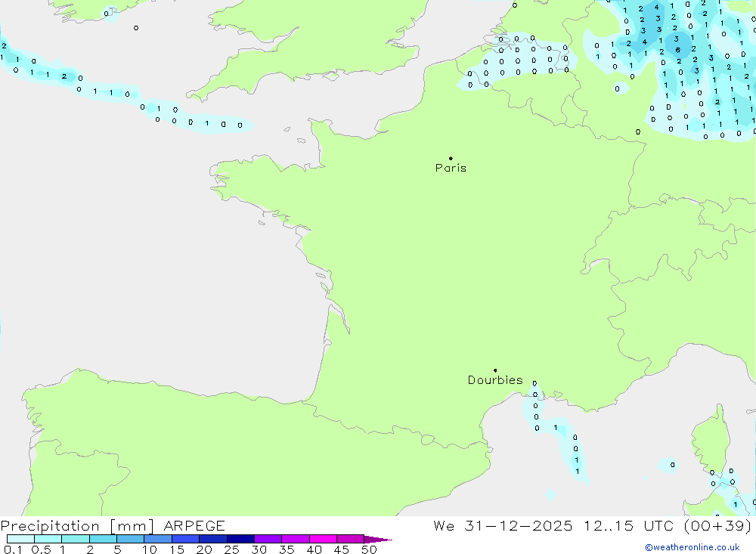Select the 0.5–1 mm legend swatch
The width and height of the screenshot is (756, 554).
48,539
